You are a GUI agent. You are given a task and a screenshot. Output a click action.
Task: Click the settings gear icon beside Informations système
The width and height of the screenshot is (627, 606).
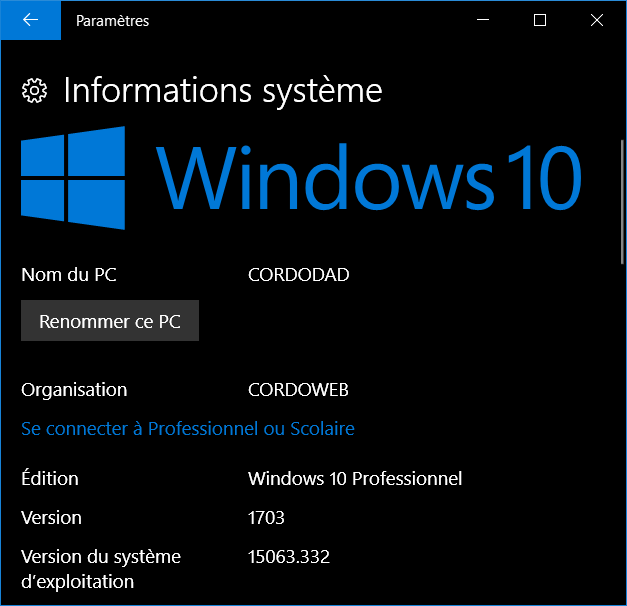coord(34,91)
